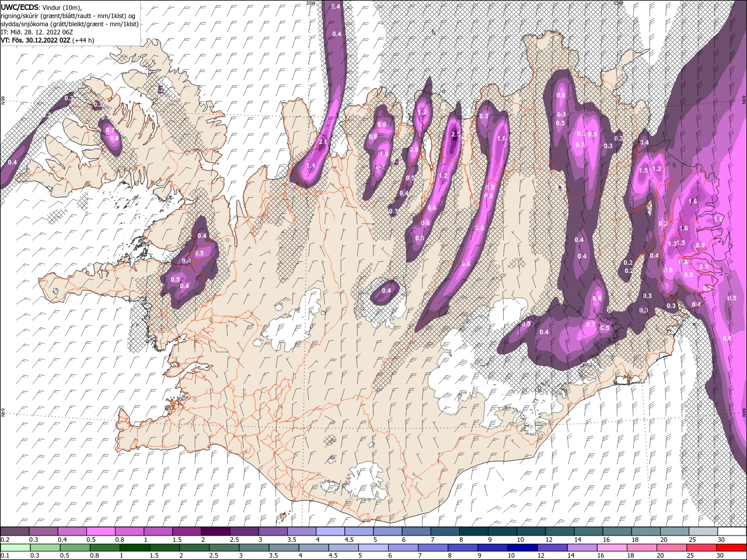Click the UWC/ECDS title text
The height and width of the screenshot is (560, 747).
pyautogui.click(x=20, y=7)
